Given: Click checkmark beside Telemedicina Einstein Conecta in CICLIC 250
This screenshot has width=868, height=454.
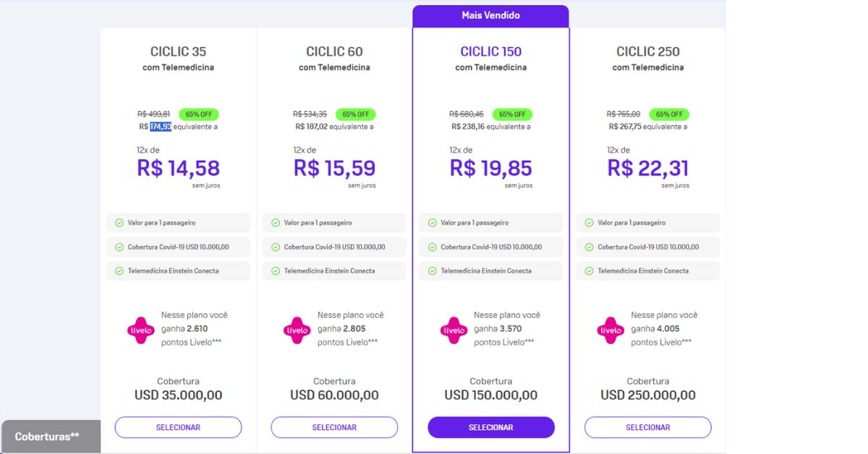Looking at the screenshot, I should coord(589,271).
